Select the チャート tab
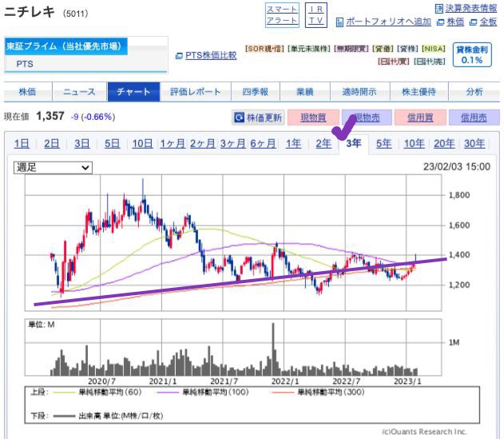 [x=133, y=92]
